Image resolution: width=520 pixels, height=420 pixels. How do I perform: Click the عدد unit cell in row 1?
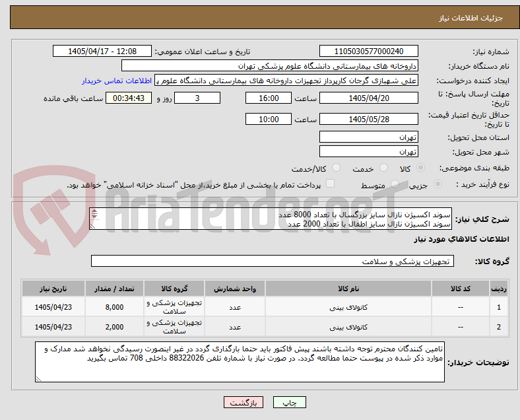[x=235, y=307]
